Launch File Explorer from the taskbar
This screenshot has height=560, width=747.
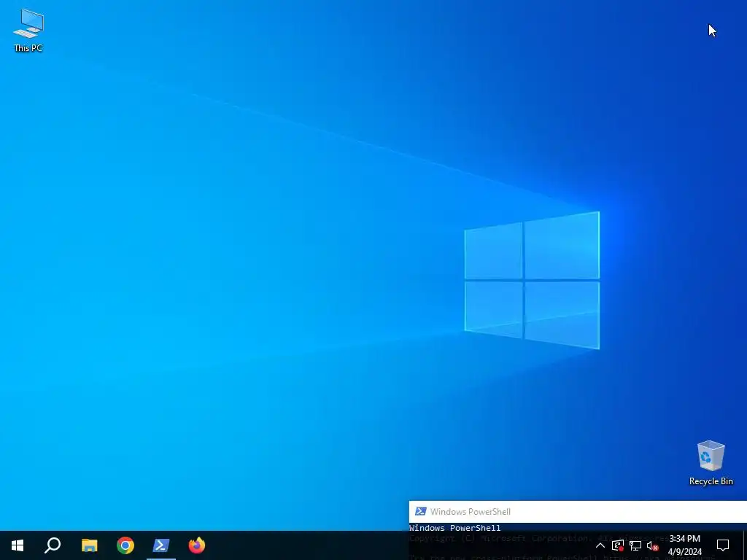(89, 545)
